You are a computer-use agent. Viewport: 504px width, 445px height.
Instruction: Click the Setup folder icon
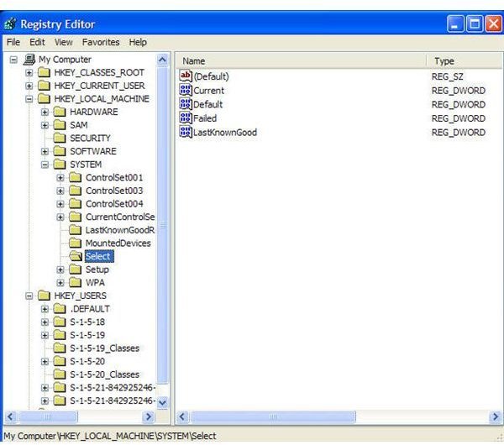[x=76, y=270]
